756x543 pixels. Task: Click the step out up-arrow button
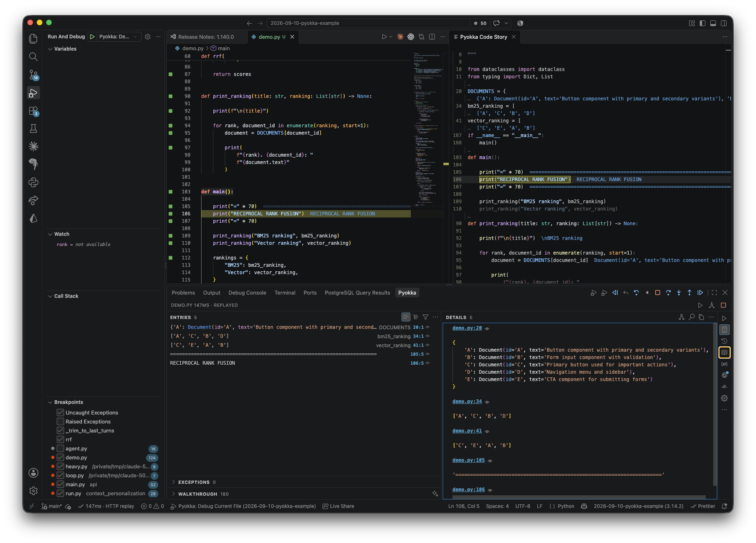[x=689, y=293]
